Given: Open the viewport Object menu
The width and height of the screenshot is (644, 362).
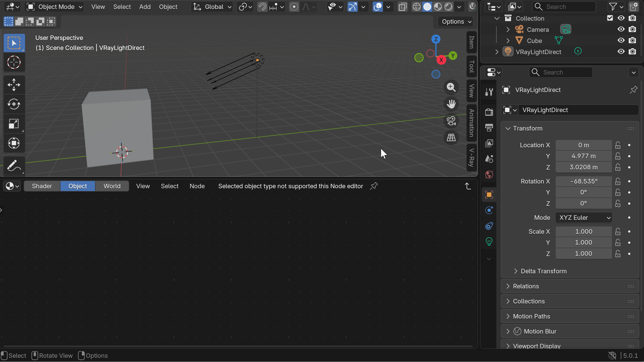Looking at the screenshot, I should click(168, 7).
